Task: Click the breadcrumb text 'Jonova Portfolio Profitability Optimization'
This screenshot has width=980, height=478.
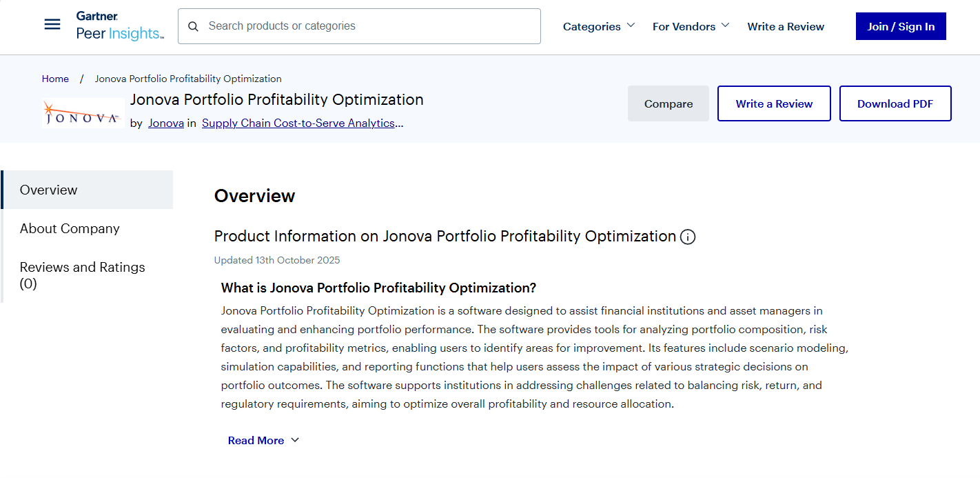Action: pos(188,79)
